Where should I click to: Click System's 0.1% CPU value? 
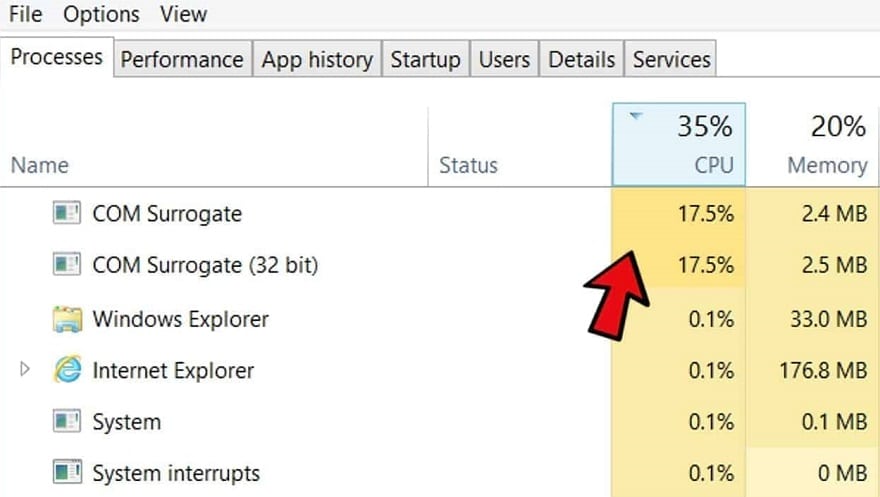pyautogui.click(x=711, y=422)
